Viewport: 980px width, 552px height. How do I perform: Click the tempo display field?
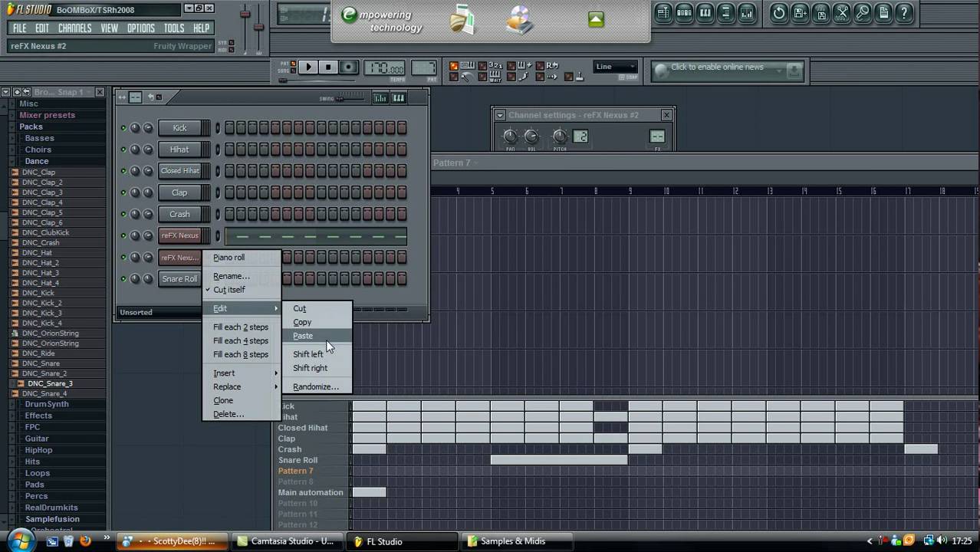[x=385, y=68]
